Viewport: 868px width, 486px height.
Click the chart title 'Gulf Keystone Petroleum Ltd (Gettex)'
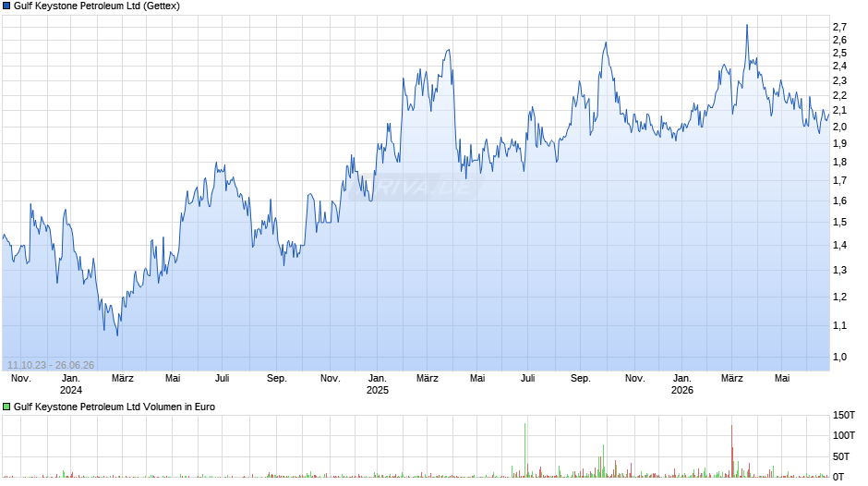click(x=97, y=6)
